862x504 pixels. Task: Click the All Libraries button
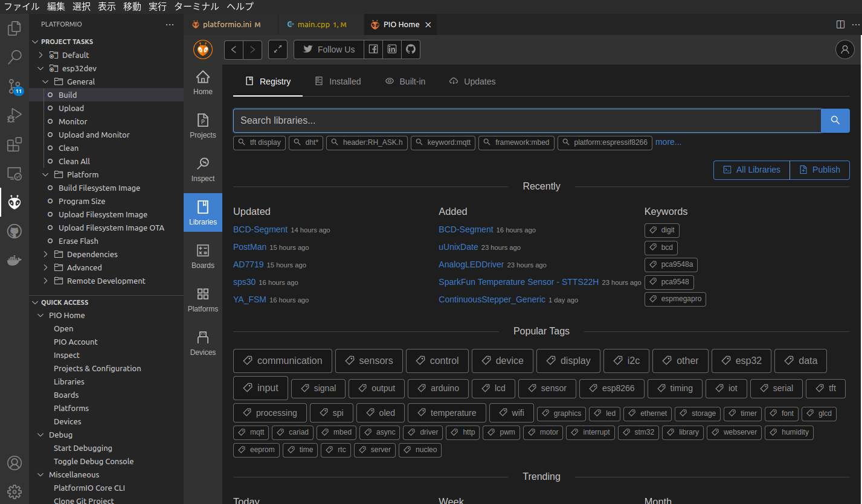click(751, 170)
